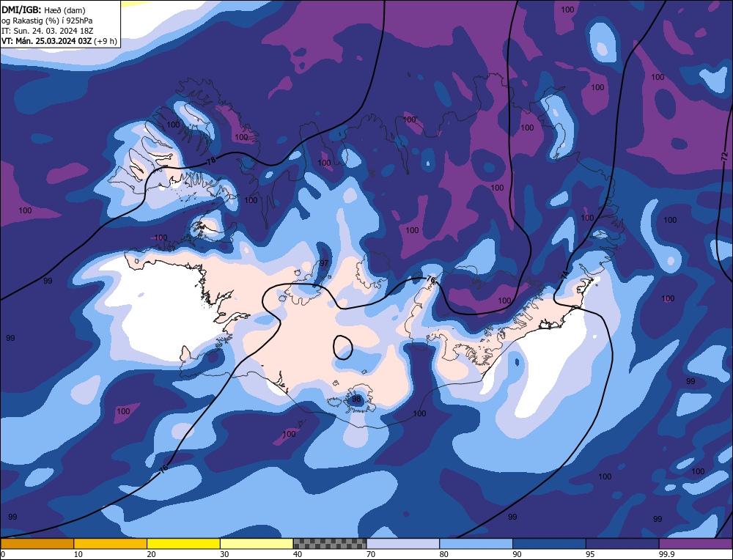Click the orange 10–20 legend swatch

click(111, 543)
